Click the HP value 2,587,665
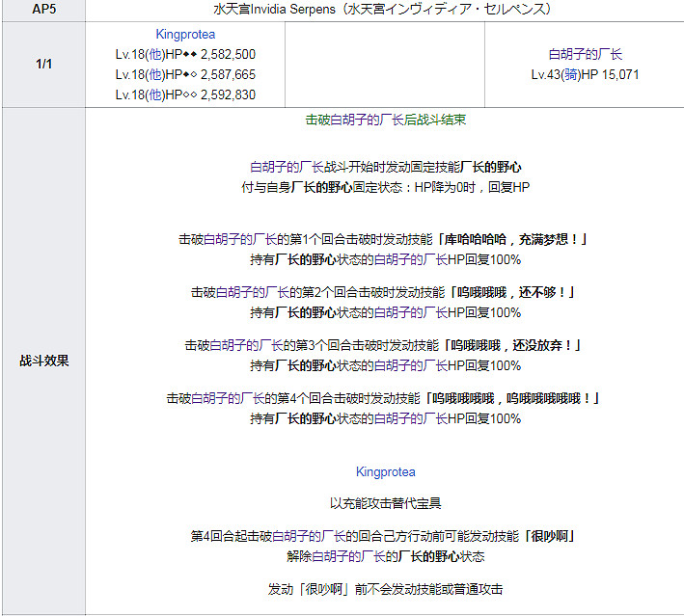The height and width of the screenshot is (616, 684). click(x=228, y=74)
